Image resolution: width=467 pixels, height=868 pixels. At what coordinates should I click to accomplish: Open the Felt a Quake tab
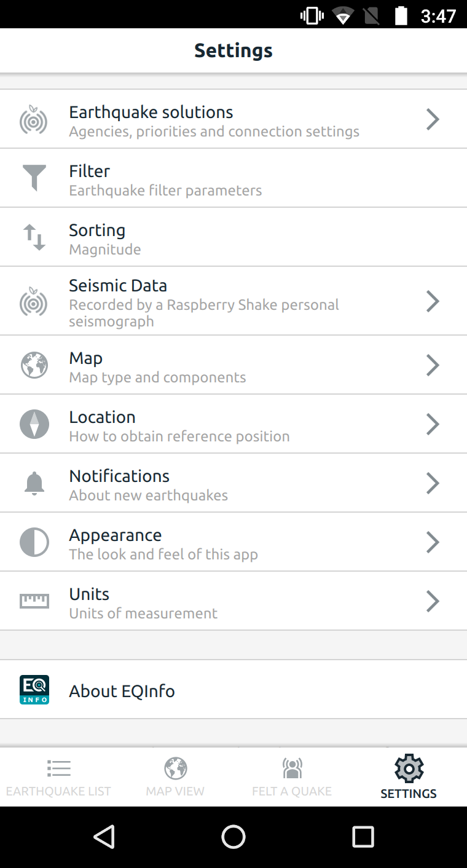pos(292,777)
